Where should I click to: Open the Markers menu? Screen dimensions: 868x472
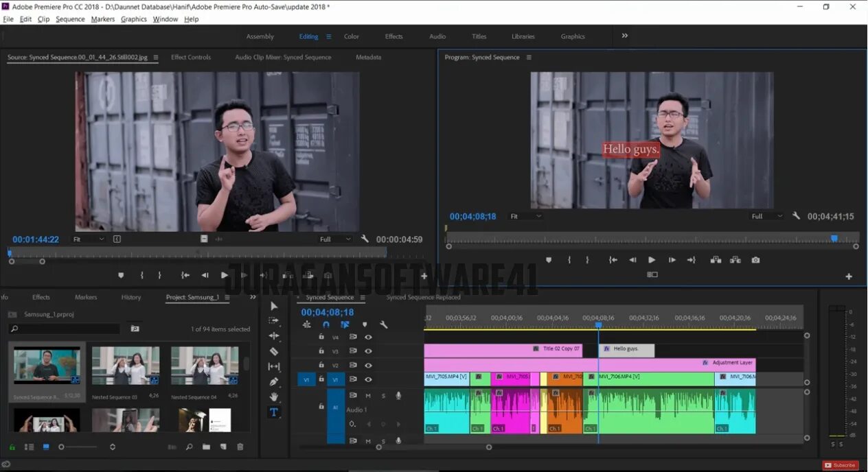coord(103,19)
